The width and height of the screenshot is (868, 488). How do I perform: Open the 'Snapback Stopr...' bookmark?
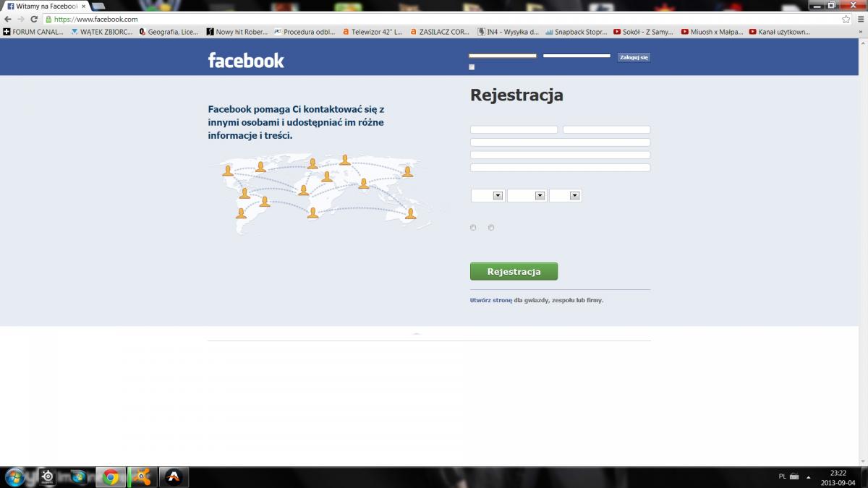click(x=576, y=32)
